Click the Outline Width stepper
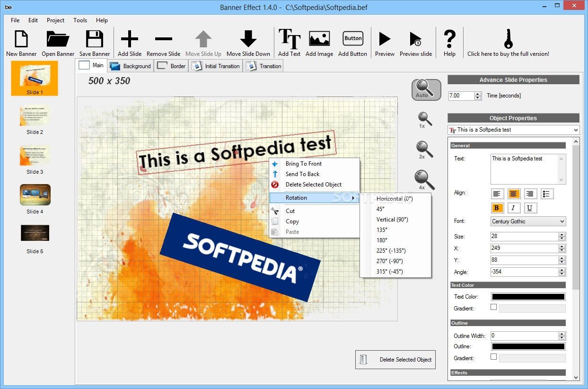Viewport: 588px width, 389px height. 562,336
